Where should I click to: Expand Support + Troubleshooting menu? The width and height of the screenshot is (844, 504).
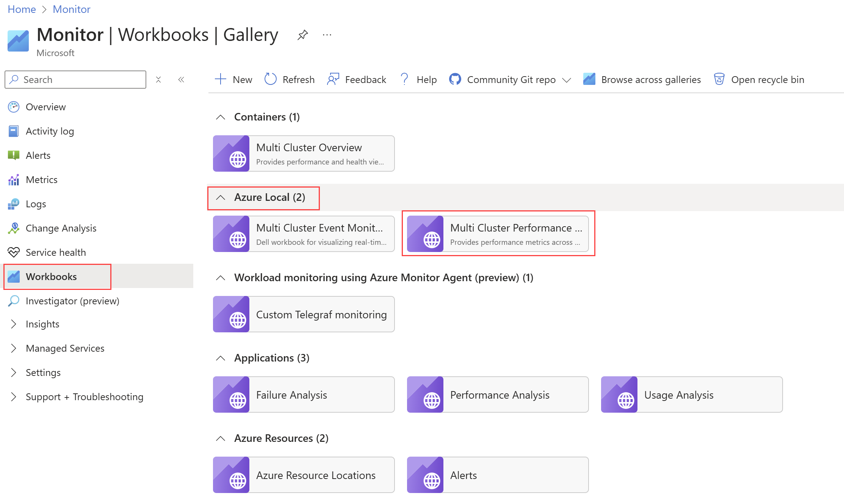pos(14,397)
